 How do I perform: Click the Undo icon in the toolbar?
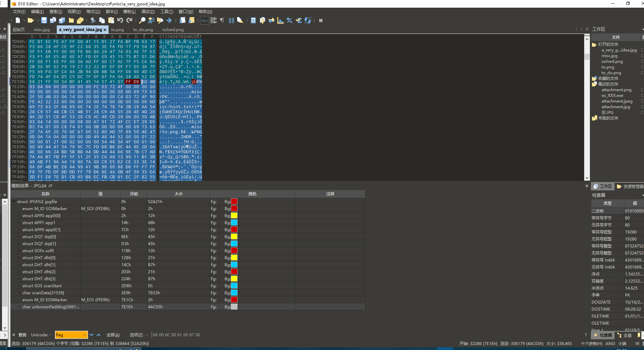120,20
